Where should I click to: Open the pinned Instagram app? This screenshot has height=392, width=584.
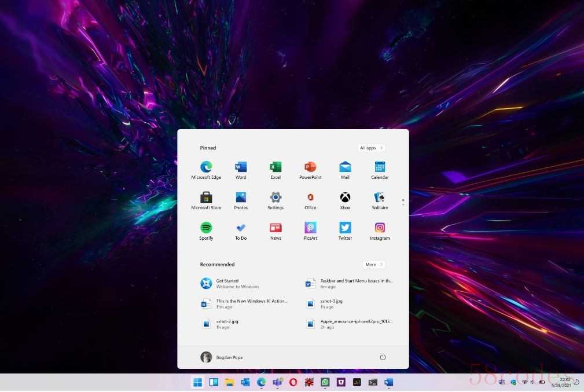[x=380, y=229]
